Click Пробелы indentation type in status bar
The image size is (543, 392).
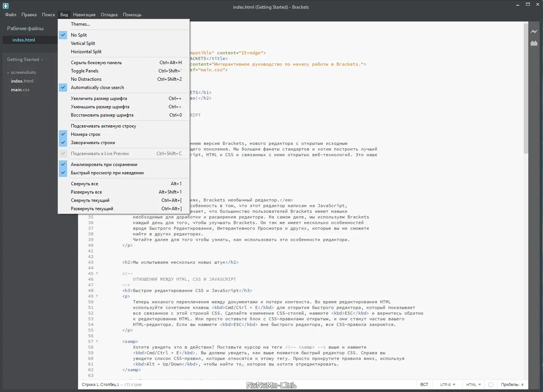coord(510,384)
